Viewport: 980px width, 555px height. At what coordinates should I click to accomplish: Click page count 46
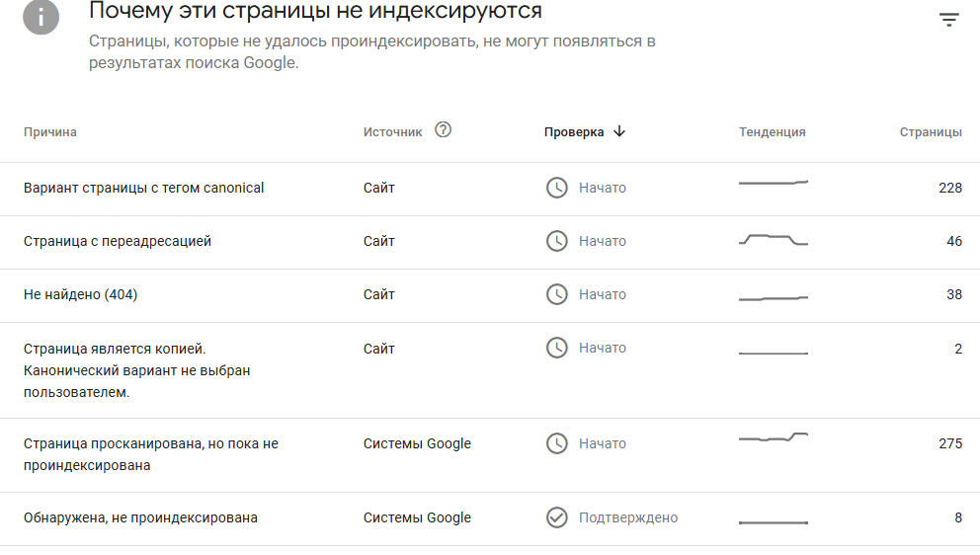(954, 241)
